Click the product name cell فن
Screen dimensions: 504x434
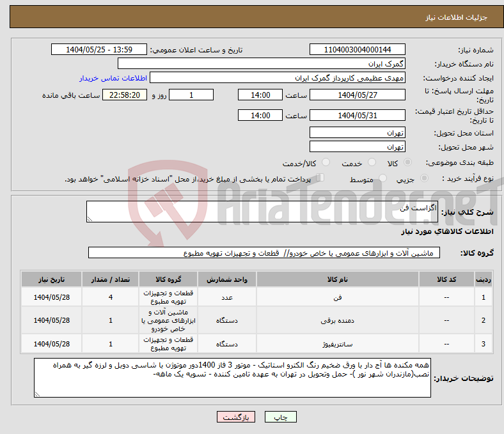338,297
